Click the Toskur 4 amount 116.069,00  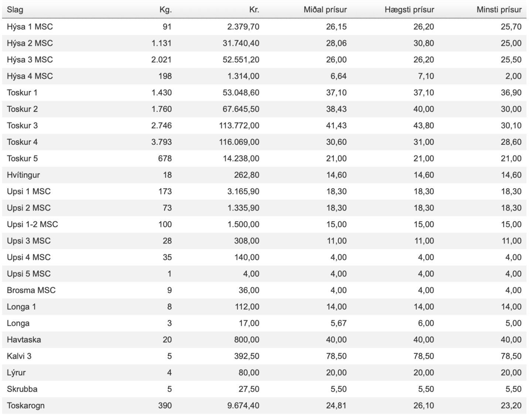[239, 142]
